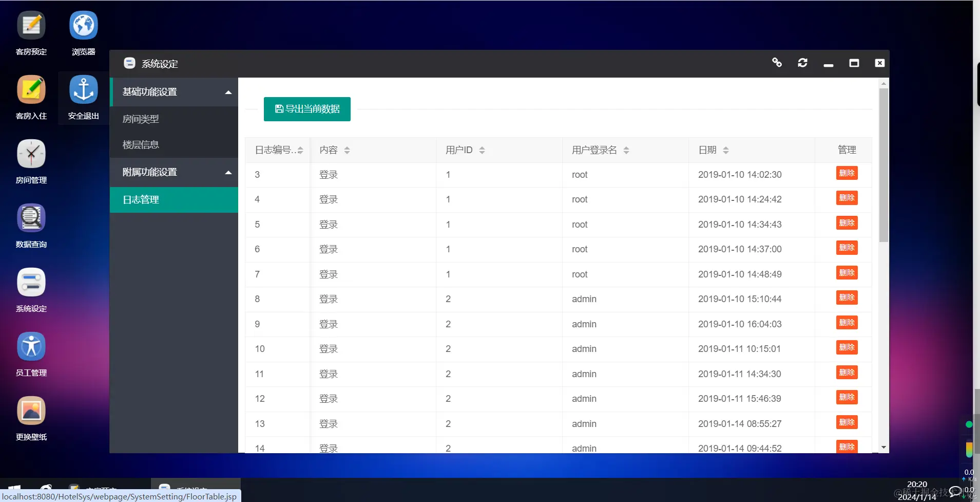This screenshot has width=980, height=502.
Task: Click the 导出当前数据 export button
Action: (307, 109)
